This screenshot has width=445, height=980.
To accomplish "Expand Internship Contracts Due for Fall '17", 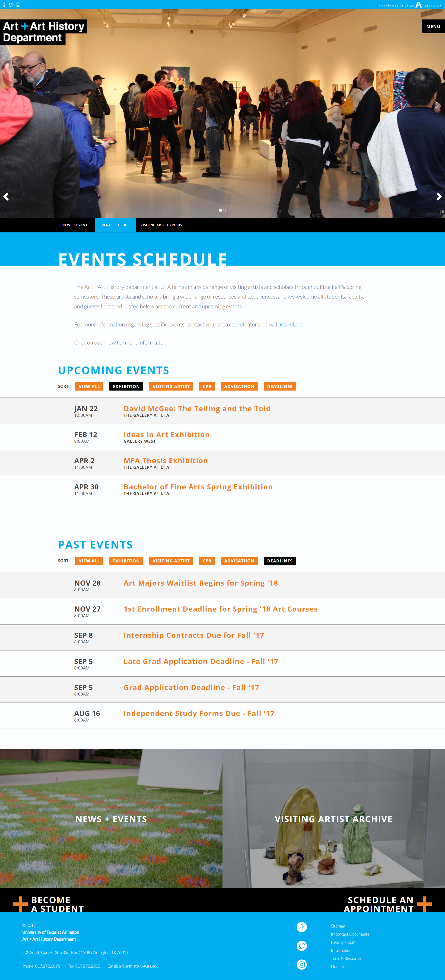I will pyautogui.click(x=194, y=635).
